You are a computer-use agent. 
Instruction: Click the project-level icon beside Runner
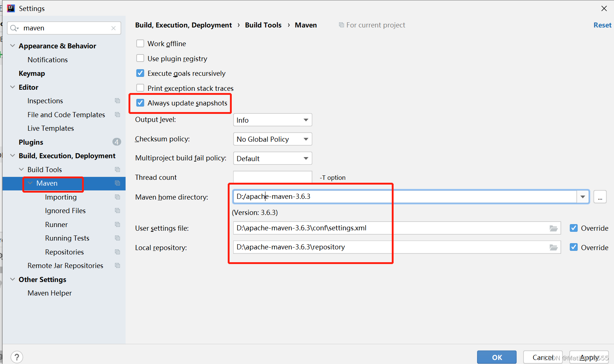(118, 224)
